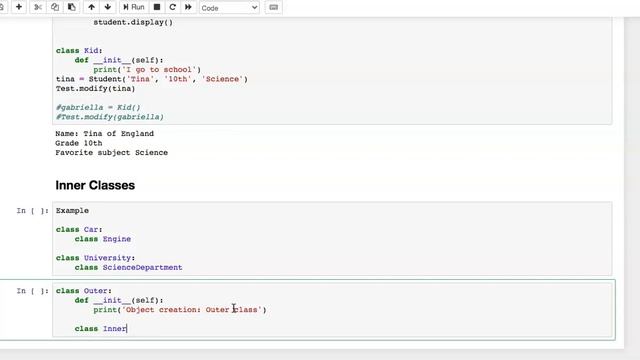Click in the class Outer code cell

click(x=332, y=309)
